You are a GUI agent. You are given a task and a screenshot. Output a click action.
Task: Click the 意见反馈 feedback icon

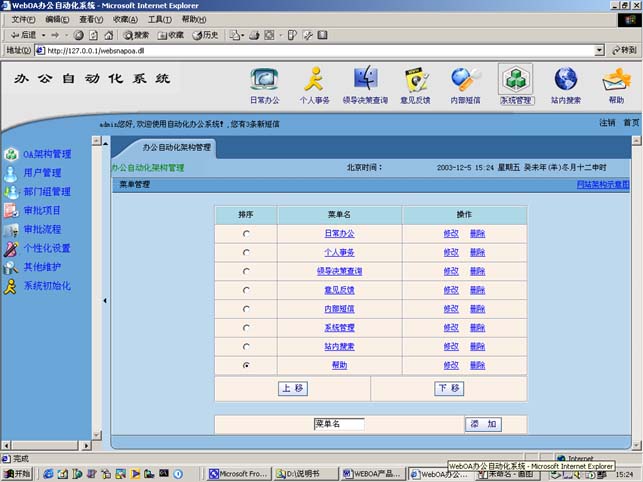pos(415,80)
